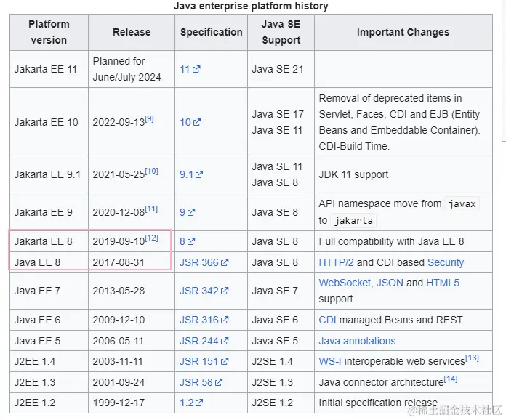Click the Initial specification release cell

click(403, 403)
